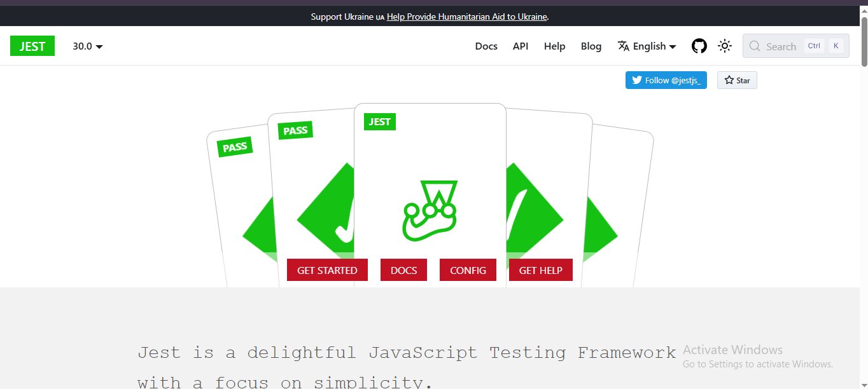Go to the Help navbar item
868x389 pixels.
tap(554, 46)
